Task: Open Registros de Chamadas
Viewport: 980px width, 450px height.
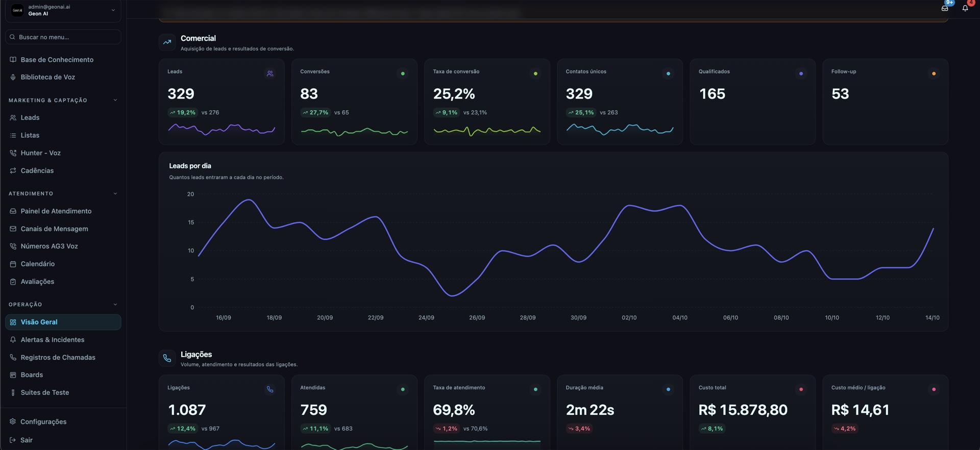Action: coord(63,357)
